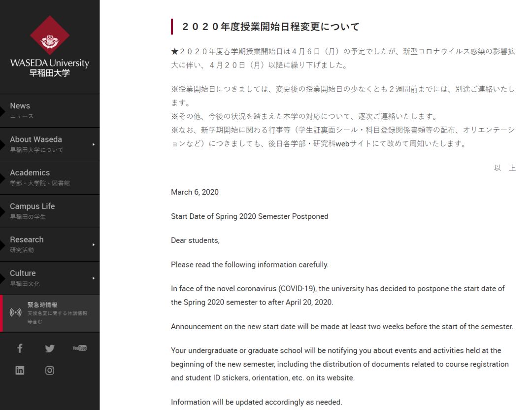Image resolution: width=532 pixels, height=410 pixels.
Task: Open the Research menu item
Action: pyautogui.click(x=50, y=244)
